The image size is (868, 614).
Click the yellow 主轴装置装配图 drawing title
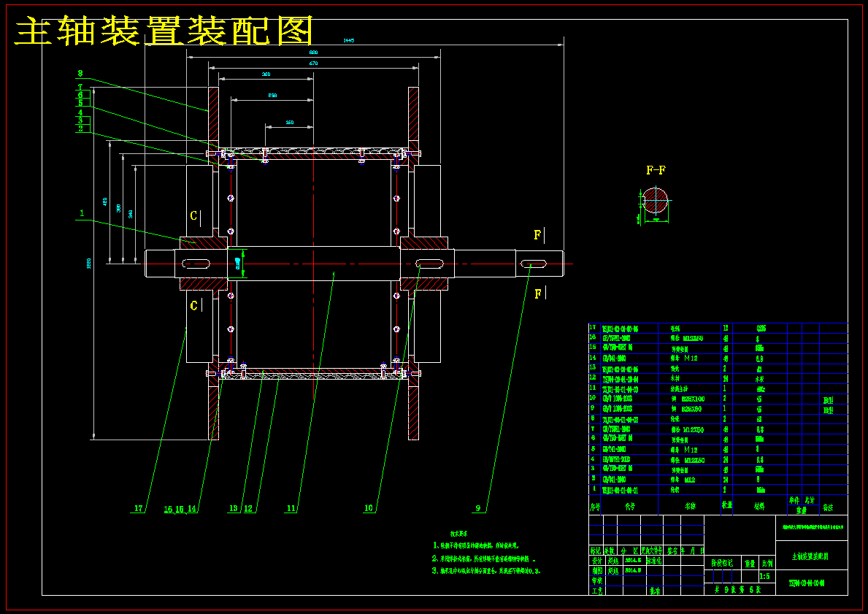point(164,31)
